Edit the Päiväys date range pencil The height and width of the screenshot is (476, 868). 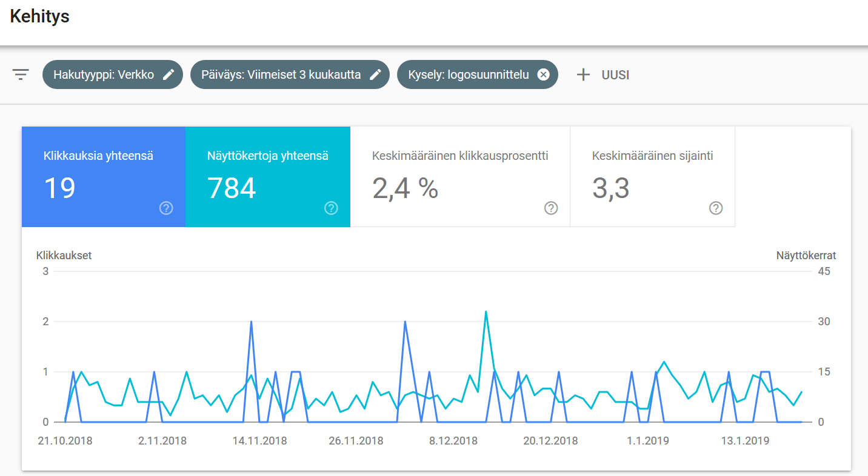tap(375, 74)
